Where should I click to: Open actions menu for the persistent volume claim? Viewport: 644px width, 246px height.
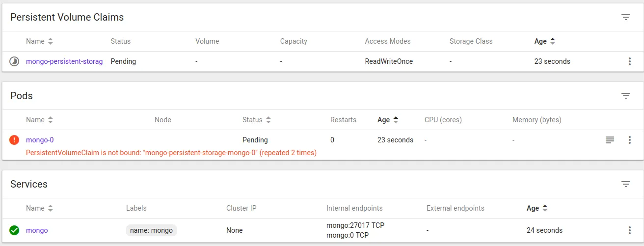(630, 61)
